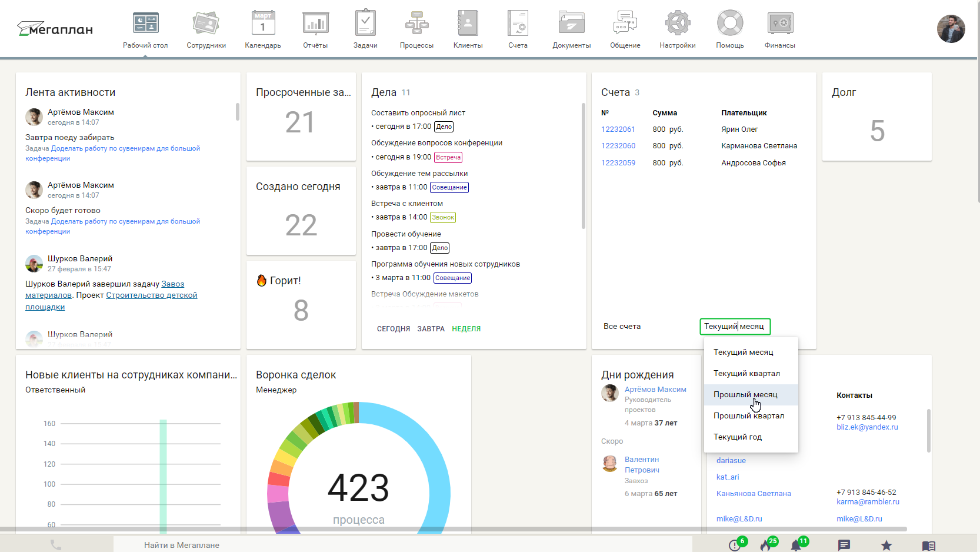Screen dimensions: 980x552
Task: Click Встреча tag on conference discussion
Action: click(448, 157)
